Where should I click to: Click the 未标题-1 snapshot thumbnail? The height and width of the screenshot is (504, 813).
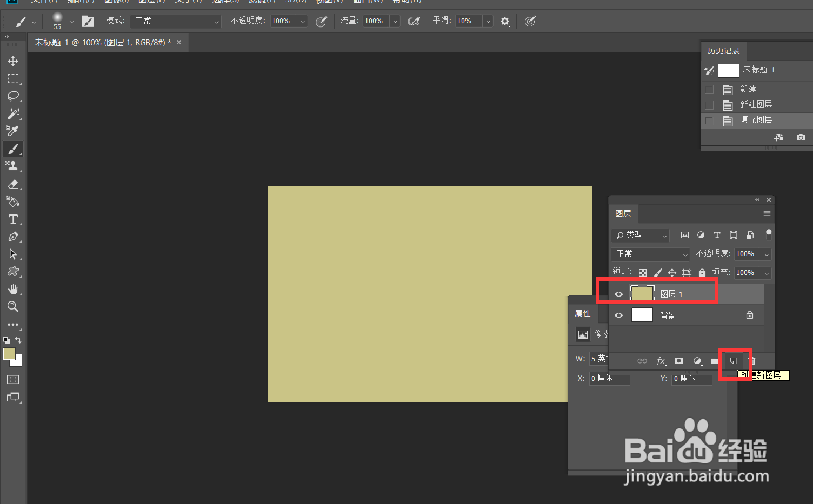[x=728, y=70]
